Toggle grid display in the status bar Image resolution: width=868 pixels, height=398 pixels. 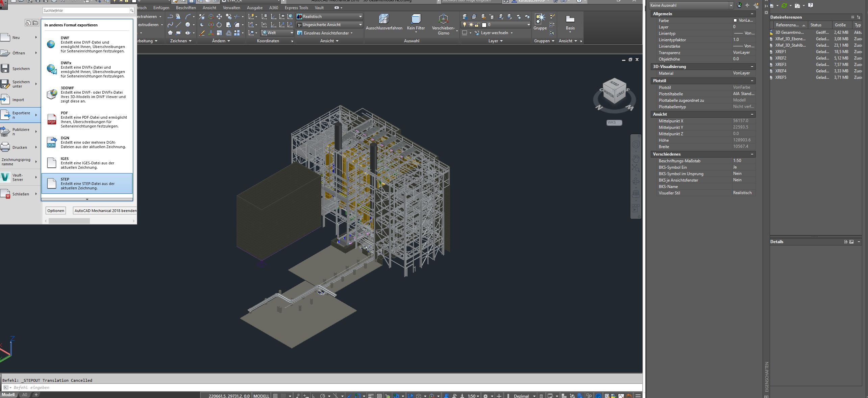275,396
